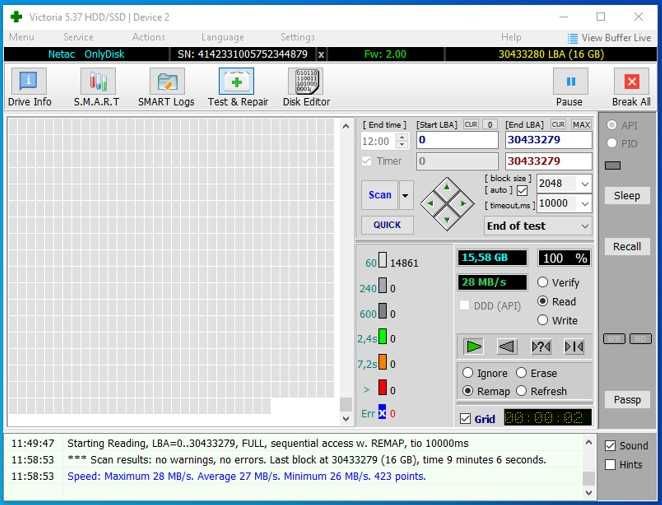
Task: Select the Remap option
Action: coord(467,391)
